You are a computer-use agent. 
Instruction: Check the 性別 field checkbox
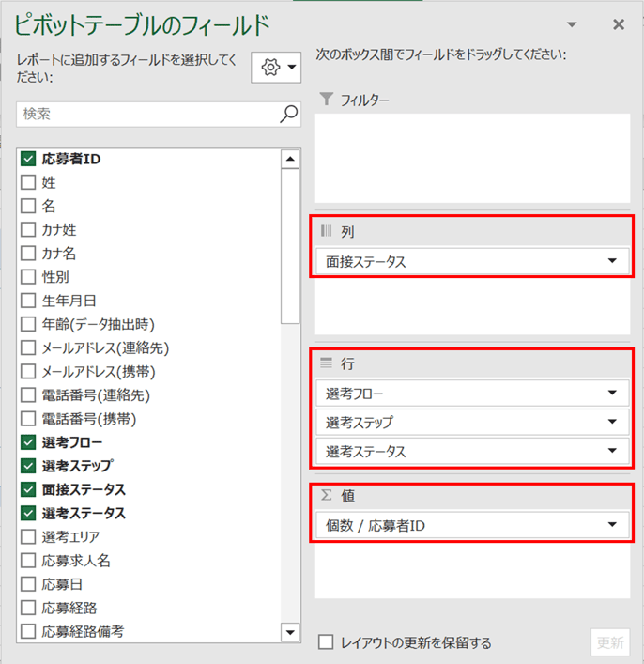(28, 277)
